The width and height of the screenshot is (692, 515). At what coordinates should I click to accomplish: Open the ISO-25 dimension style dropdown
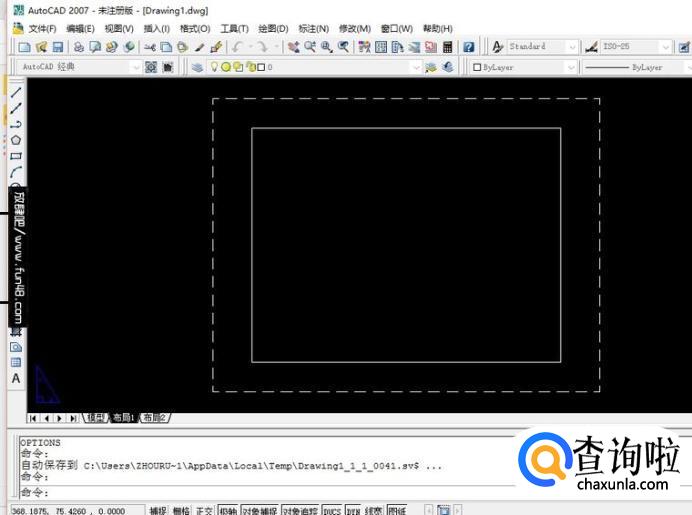pos(665,47)
